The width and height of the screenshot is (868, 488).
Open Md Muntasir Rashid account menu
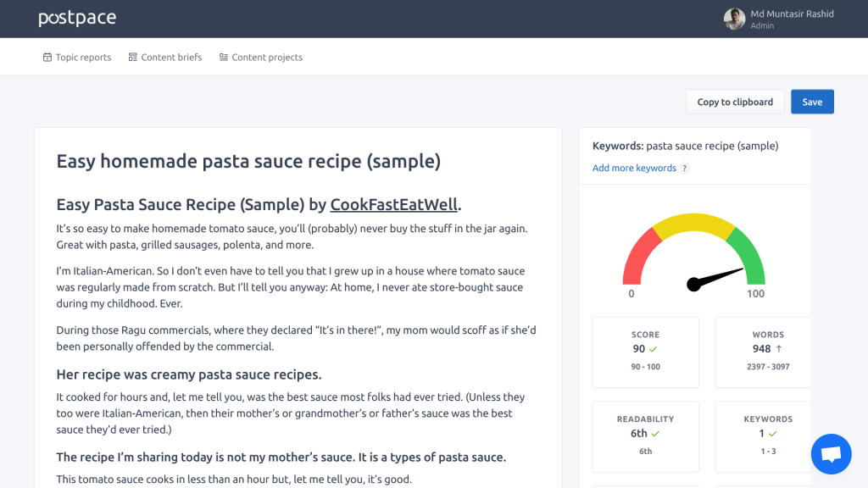(x=792, y=14)
